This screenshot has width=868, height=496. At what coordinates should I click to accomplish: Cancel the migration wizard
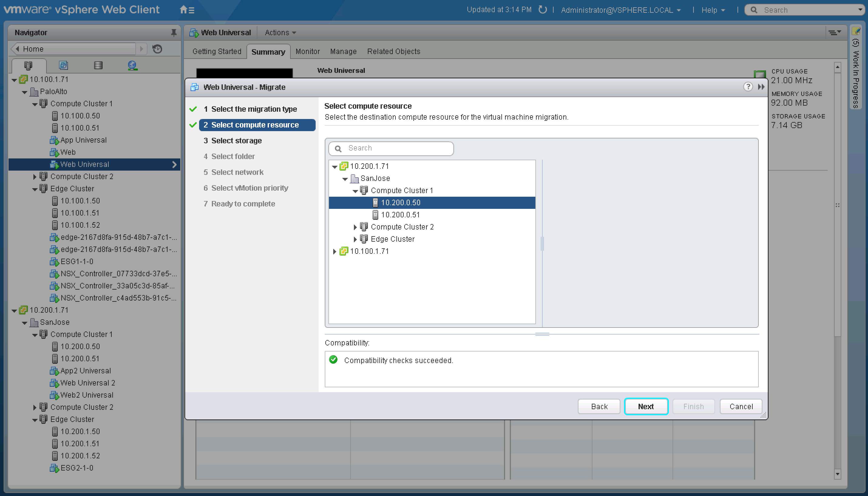(x=740, y=406)
